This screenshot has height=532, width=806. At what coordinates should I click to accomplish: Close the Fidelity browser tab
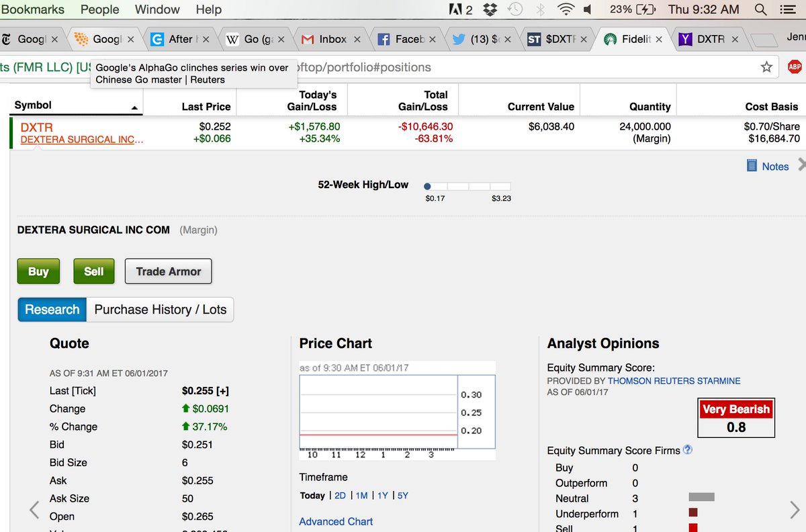pyautogui.click(x=659, y=39)
